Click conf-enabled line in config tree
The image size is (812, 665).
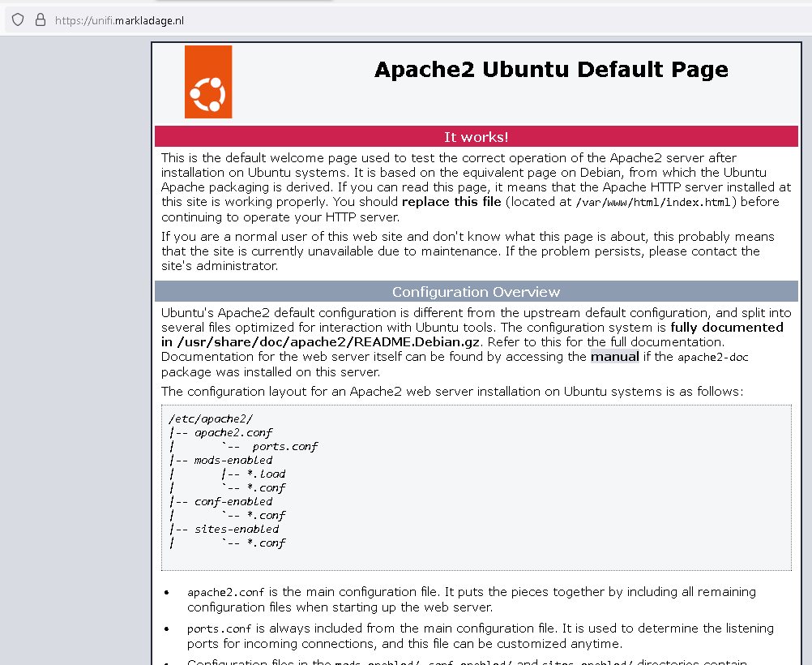point(233,502)
